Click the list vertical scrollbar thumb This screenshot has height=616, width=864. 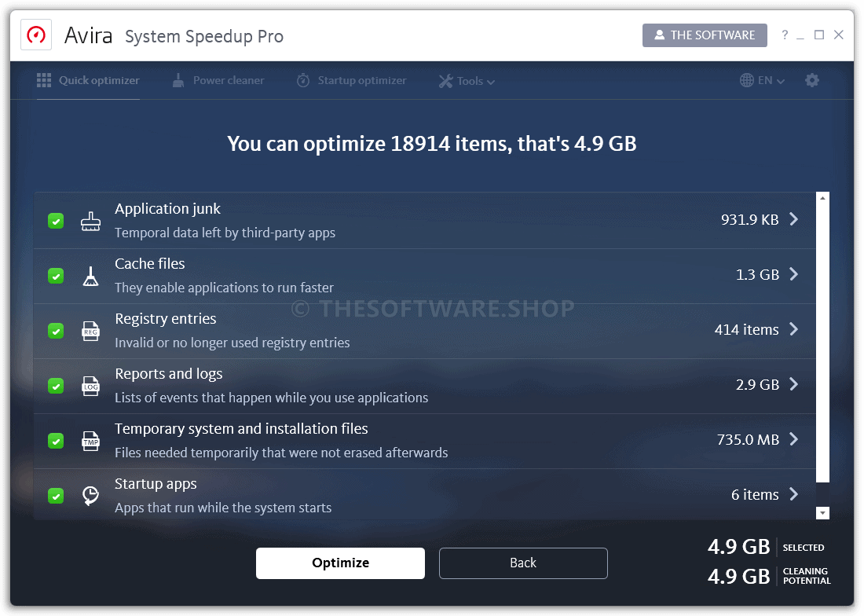point(822,343)
